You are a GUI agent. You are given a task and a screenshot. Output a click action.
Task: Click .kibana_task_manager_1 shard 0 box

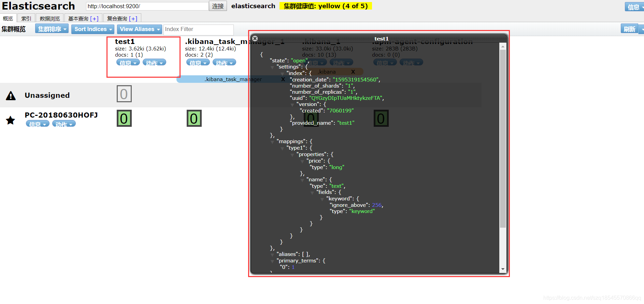pos(194,119)
